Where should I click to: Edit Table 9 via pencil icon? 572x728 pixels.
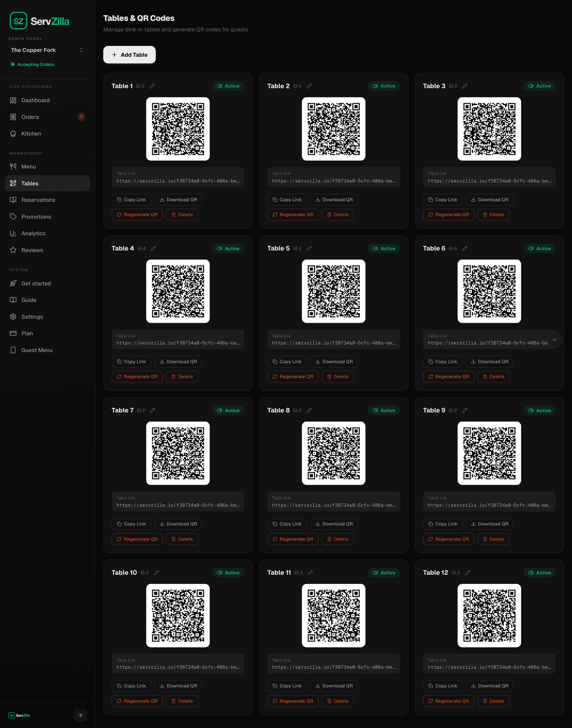click(465, 410)
